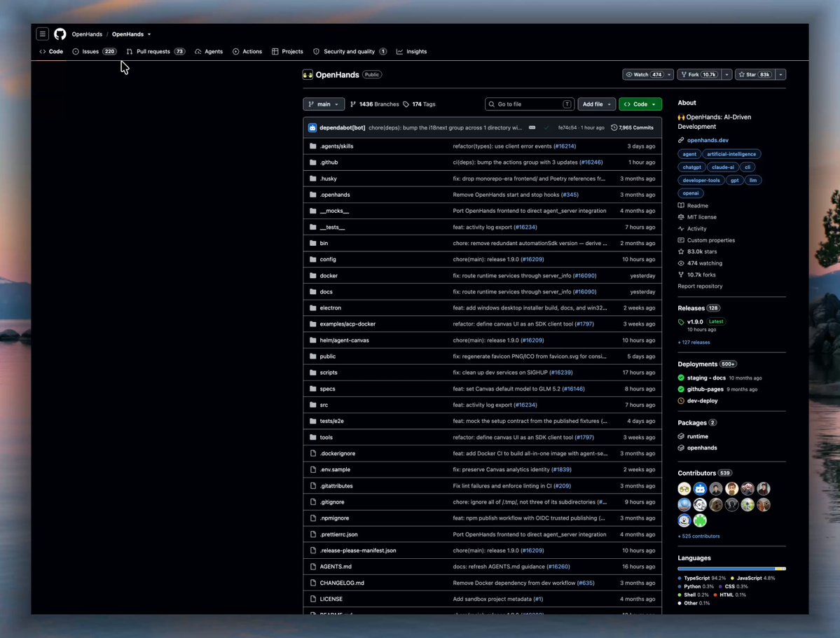The height and width of the screenshot is (638, 840).
Task: Click the star icon beside 83.0k stars
Action: (681, 252)
